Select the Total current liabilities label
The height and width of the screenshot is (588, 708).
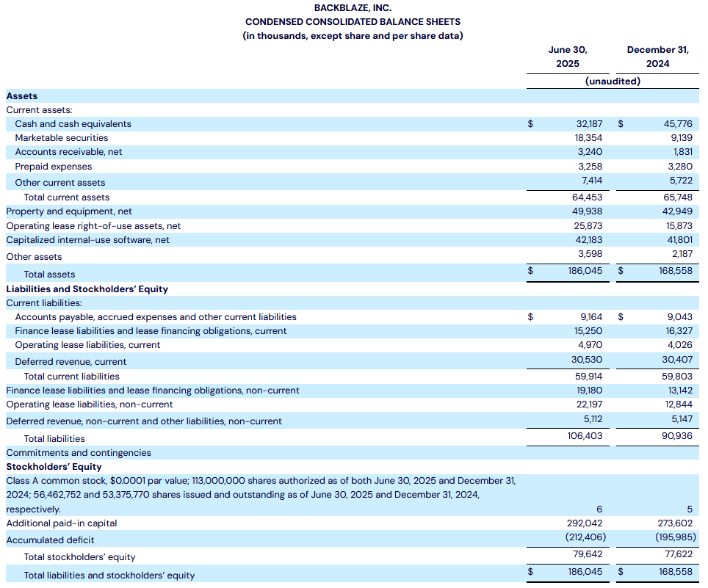(72, 377)
